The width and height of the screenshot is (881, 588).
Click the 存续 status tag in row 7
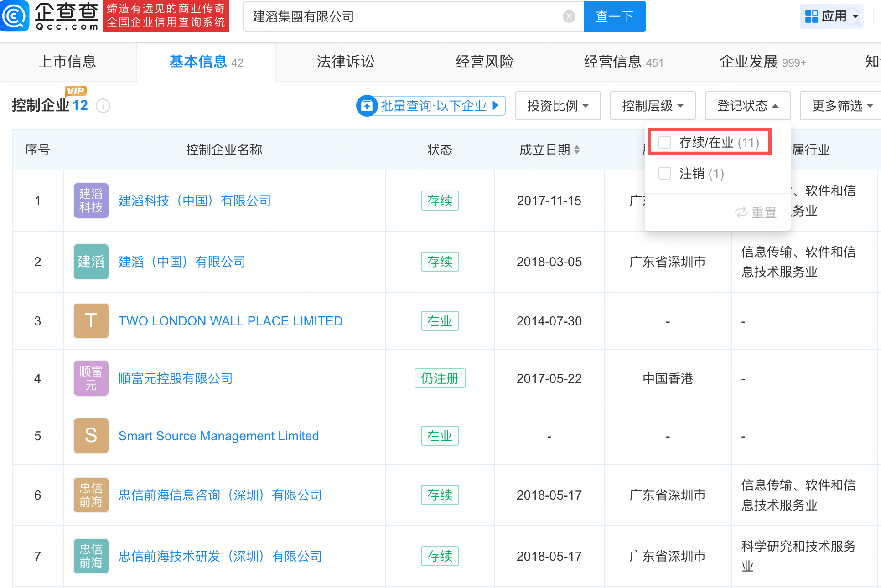pyautogui.click(x=440, y=556)
